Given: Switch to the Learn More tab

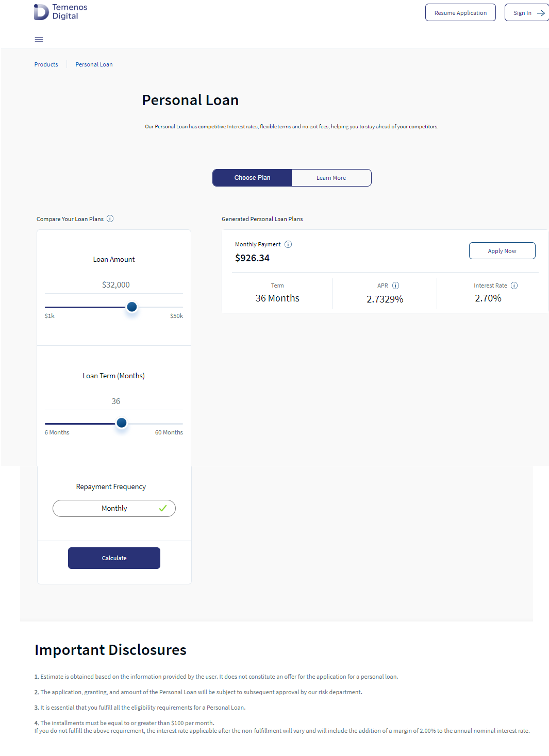Looking at the screenshot, I should click(x=331, y=178).
